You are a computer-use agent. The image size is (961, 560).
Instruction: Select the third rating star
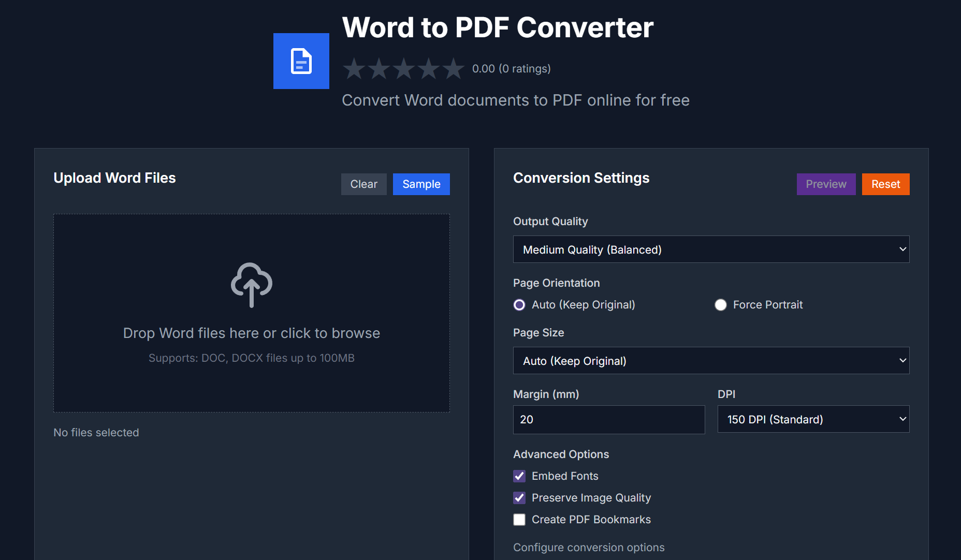coord(404,68)
